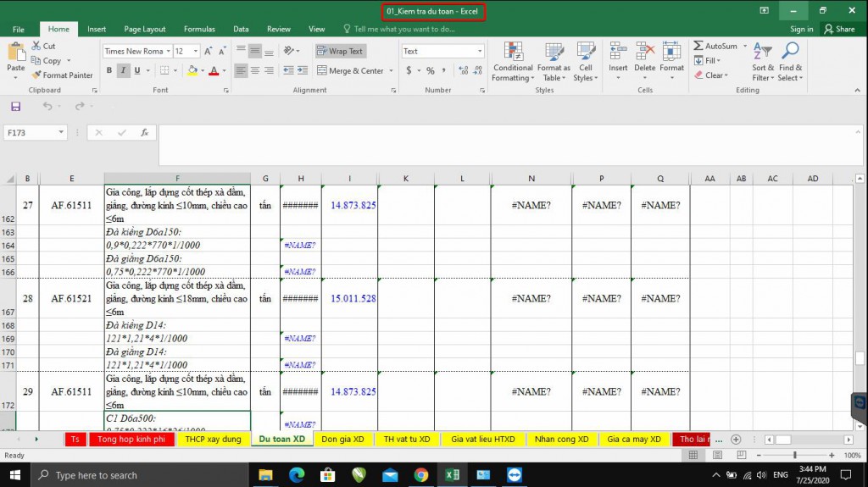This screenshot has width=868, height=487.
Task: Click the Increase Decimal icon
Action: [464, 70]
